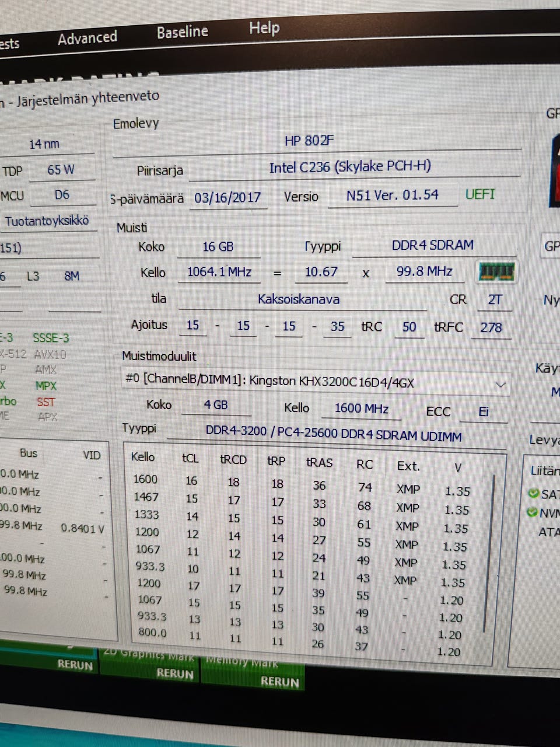Image resolution: width=560 pixels, height=747 pixels.
Task: Click the TDP value 65 W
Action: [x=61, y=170]
